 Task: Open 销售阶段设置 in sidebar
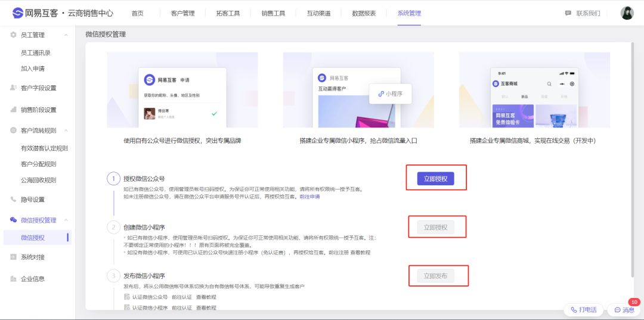click(38, 110)
